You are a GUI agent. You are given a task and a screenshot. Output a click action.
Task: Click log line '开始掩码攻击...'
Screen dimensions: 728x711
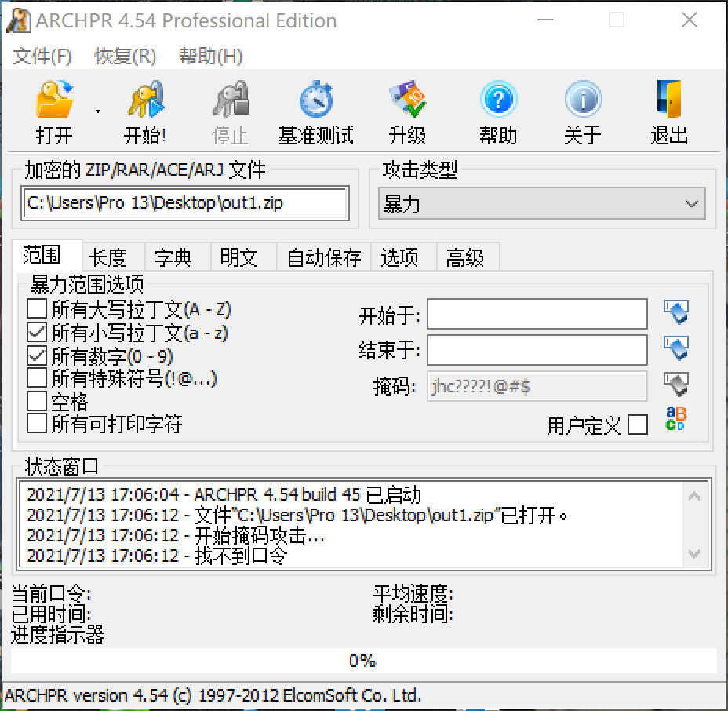pyautogui.click(x=176, y=535)
